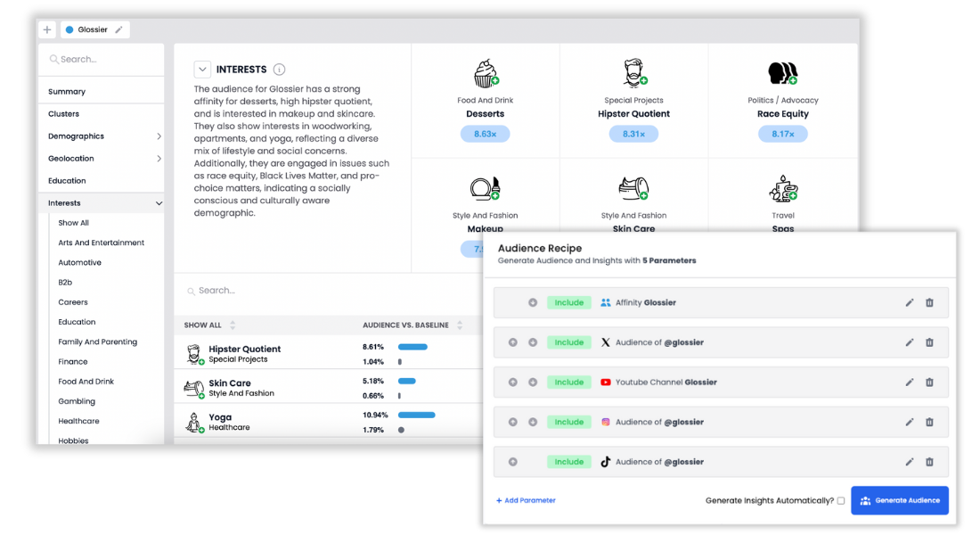Edit the Instagram audience @glossier parameter

pos(910,423)
